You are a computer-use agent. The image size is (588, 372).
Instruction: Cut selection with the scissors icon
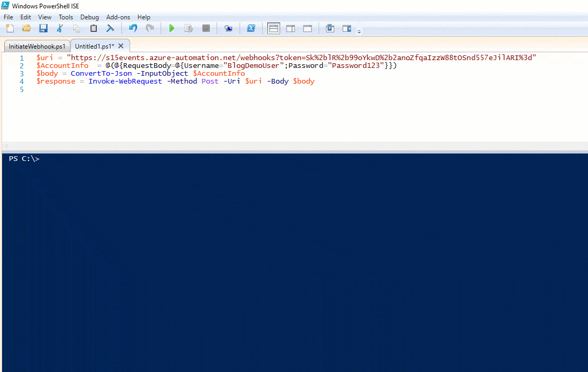point(60,28)
